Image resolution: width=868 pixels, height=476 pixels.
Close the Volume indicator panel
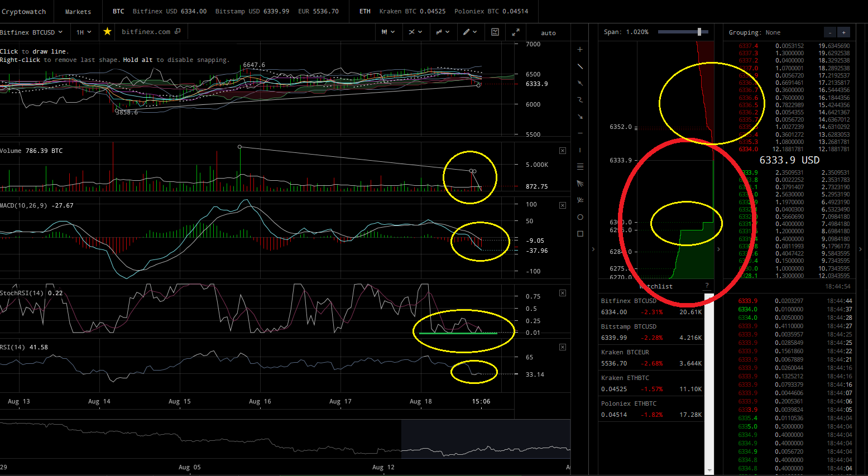point(563,151)
